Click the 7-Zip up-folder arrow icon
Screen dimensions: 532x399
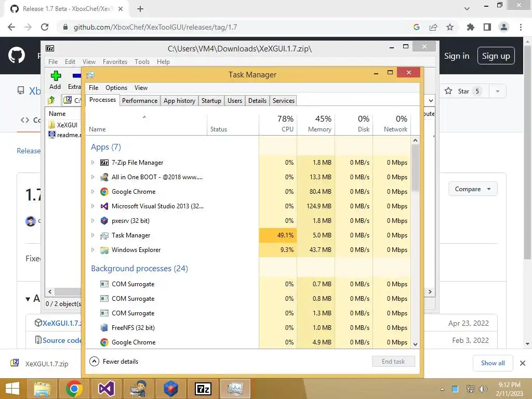point(51,100)
